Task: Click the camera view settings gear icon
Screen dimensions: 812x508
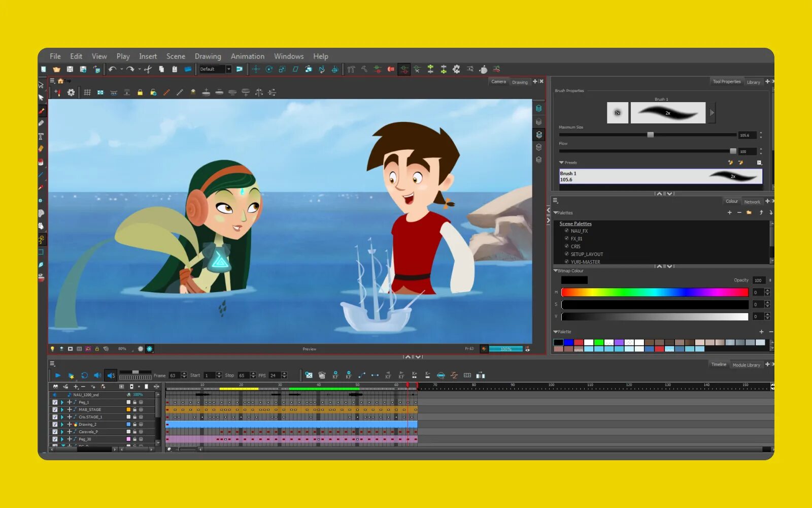Action: point(71,92)
